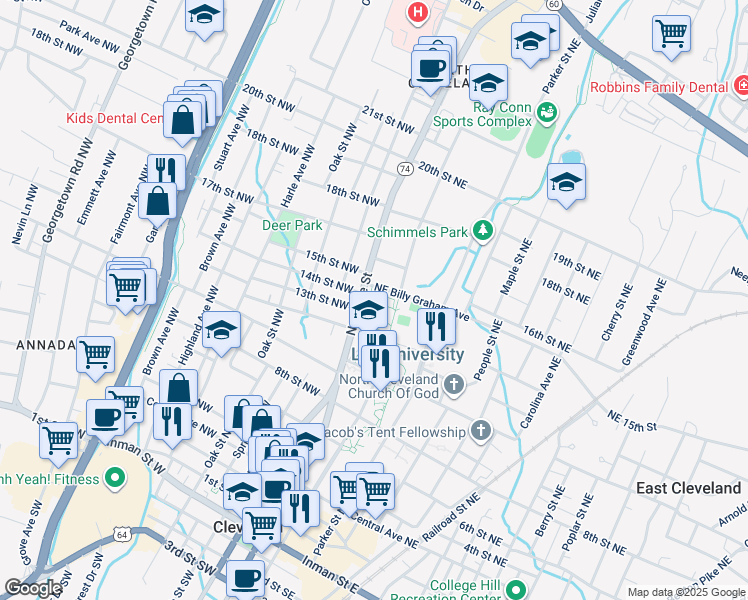The height and width of the screenshot is (600, 748).
Task: Open the shopping cart pin beside Annadale
Action: [96, 354]
